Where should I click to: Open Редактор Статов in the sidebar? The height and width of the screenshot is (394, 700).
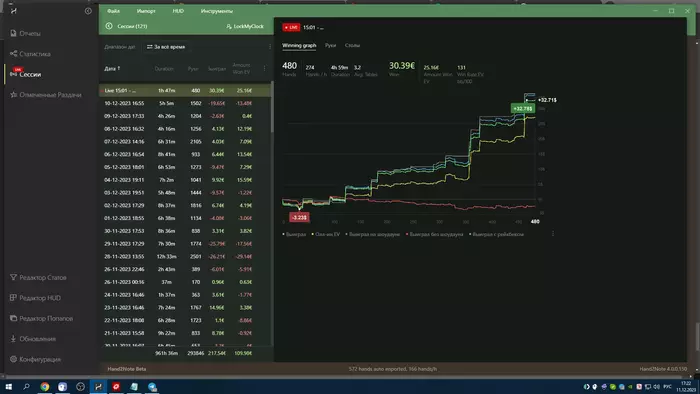point(38,278)
